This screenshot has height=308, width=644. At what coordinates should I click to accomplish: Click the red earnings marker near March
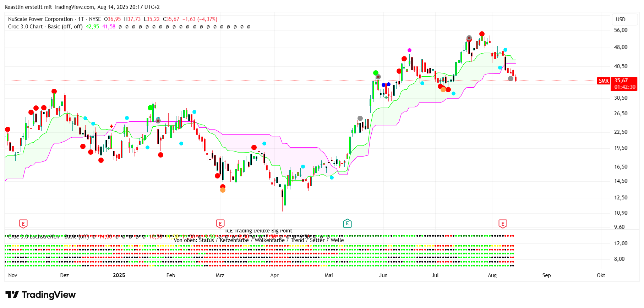(x=220, y=224)
